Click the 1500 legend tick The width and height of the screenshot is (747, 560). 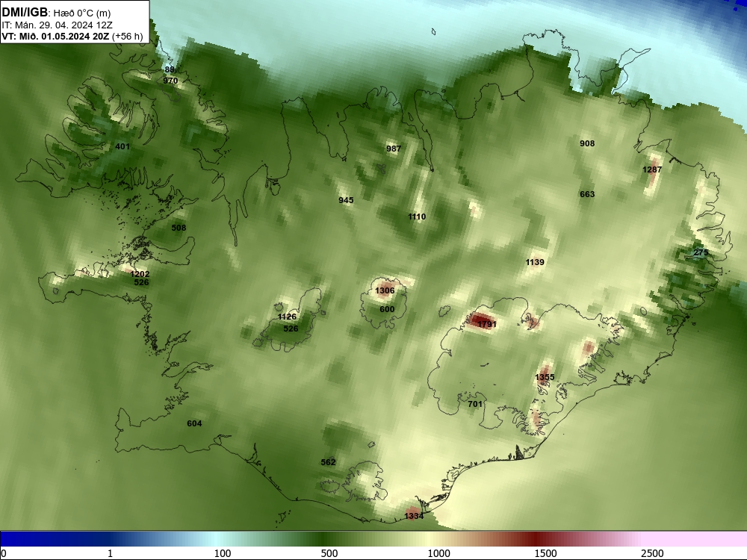click(545, 553)
